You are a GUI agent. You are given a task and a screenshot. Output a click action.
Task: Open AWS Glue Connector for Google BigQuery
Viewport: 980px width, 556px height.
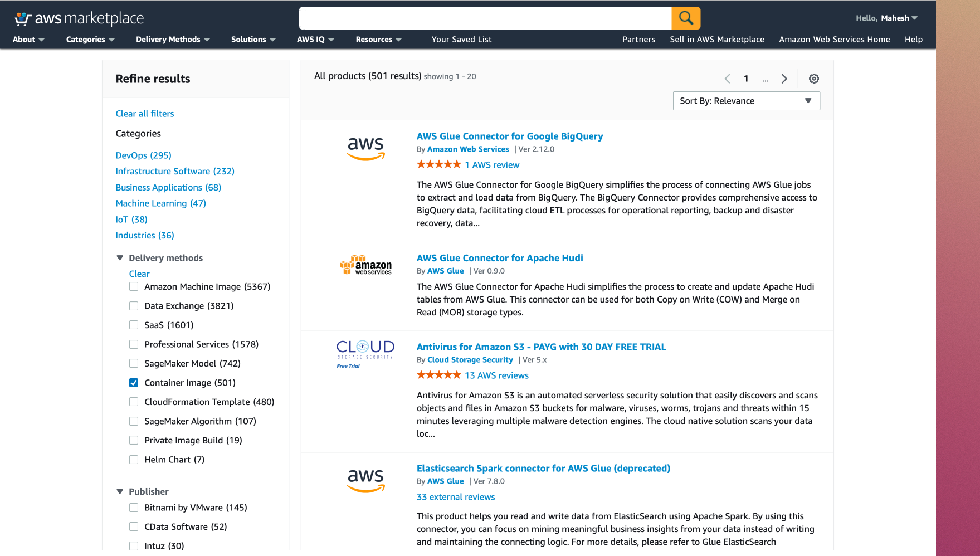pos(510,136)
